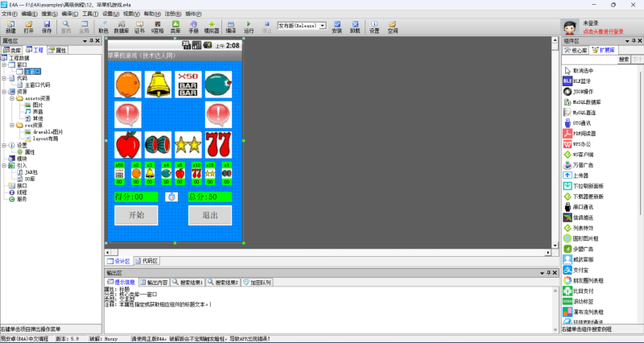This screenshot has height=343, width=644.
Task: Collapse the 设置 tree node
Action: click(4, 145)
